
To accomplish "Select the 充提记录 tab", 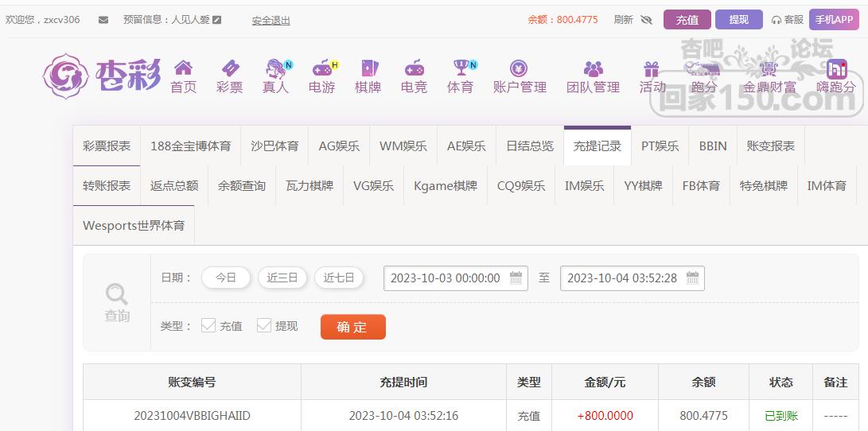I will pos(597,146).
